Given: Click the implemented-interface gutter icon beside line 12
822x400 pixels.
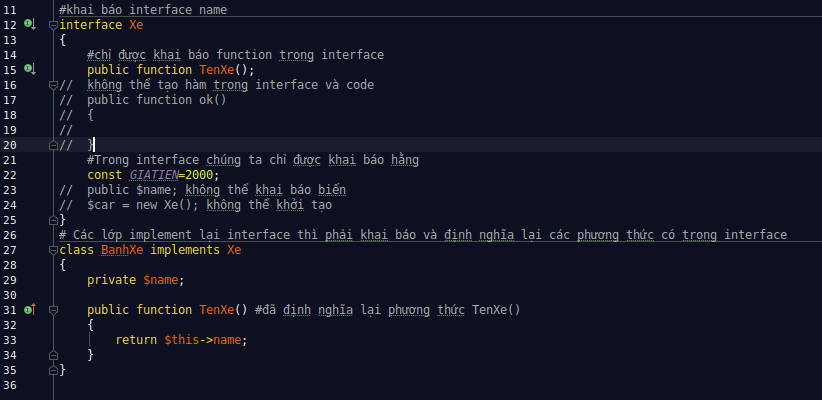Looking at the screenshot, I should point(29,24).
